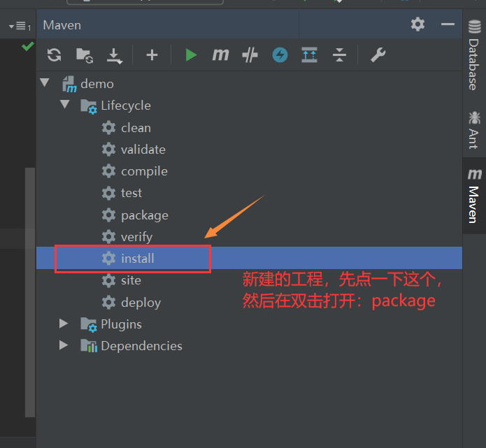Screen dimensions: 486x448
Task: Collapse the Lifecycle node
Action: pyautogui.click(x=65, y=104)
